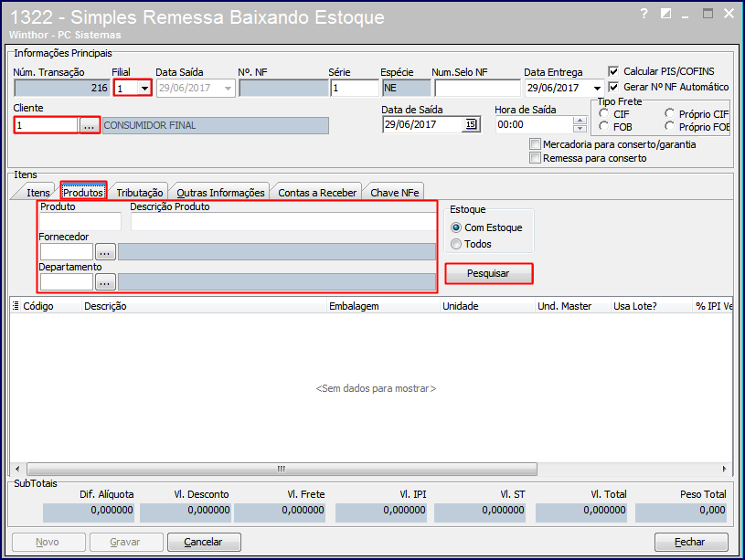Click the Descrição Produto input field
The width and height of the screenshot is (745, 560).
click(283, 222)
